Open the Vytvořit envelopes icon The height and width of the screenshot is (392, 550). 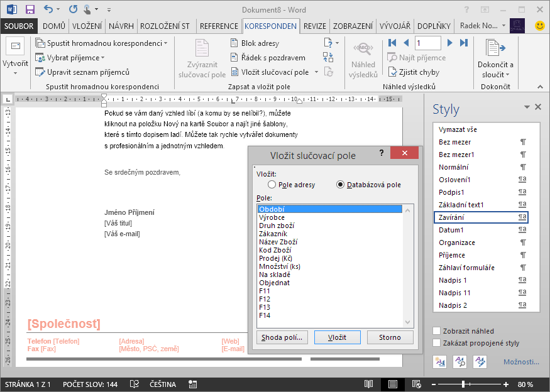15,46
